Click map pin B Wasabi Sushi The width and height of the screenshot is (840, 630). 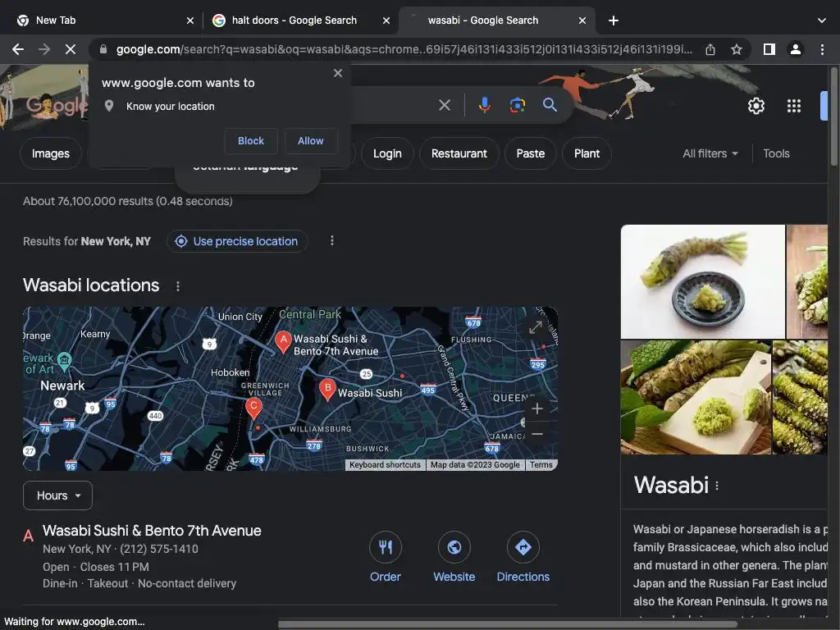(x=327, y=390)
